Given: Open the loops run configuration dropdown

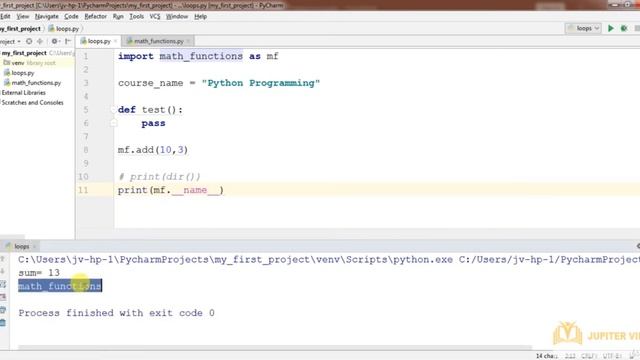Looking at the screenshot, I should coord(583,28).
